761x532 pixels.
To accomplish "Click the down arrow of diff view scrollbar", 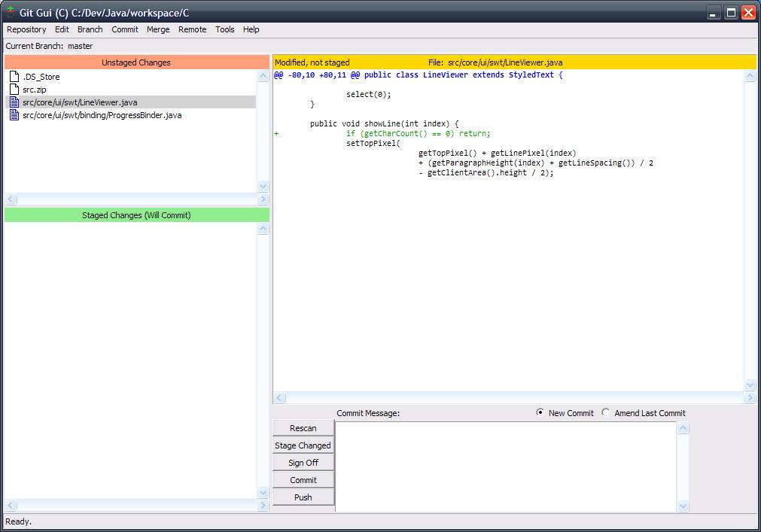I will [x=750, y=385].
